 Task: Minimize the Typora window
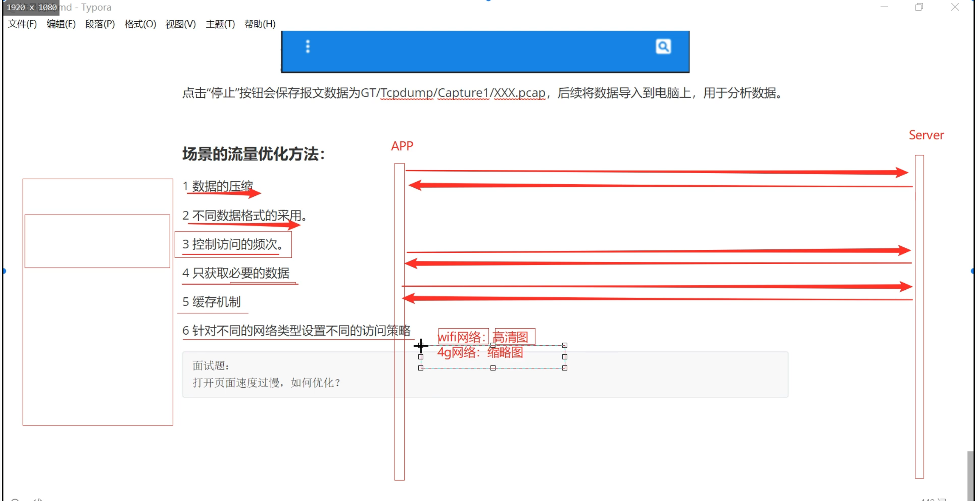click(884, 7)
